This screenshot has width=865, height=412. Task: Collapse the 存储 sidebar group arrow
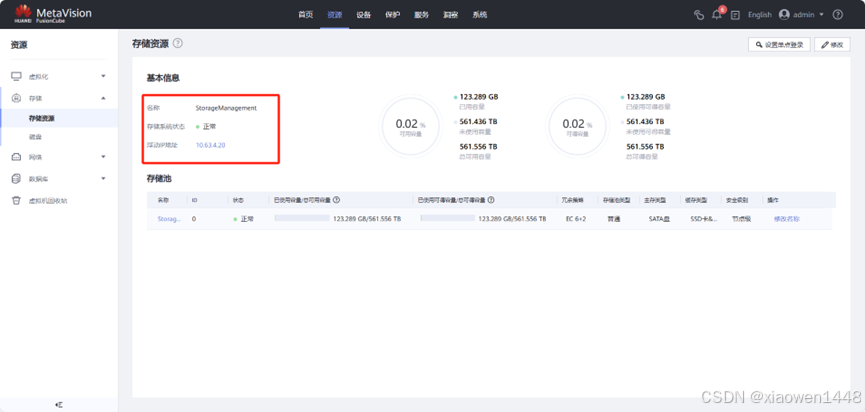[x=103, y=98]
